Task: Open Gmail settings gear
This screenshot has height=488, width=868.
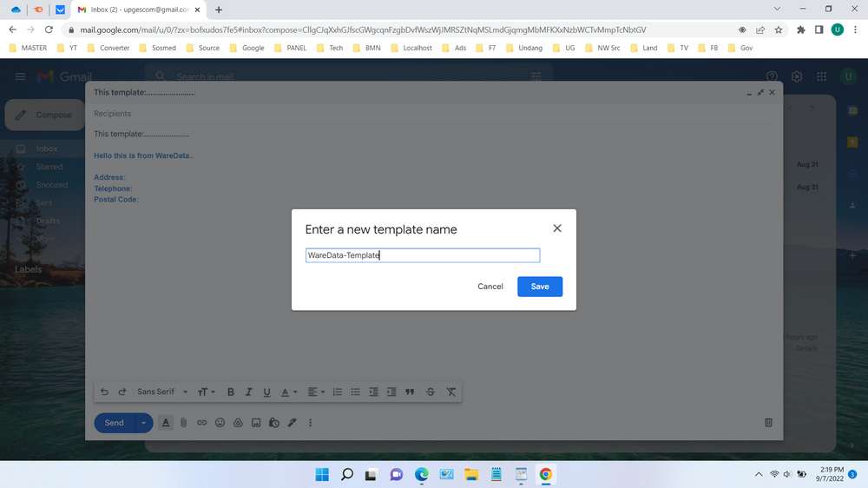Action: [797, 76]
